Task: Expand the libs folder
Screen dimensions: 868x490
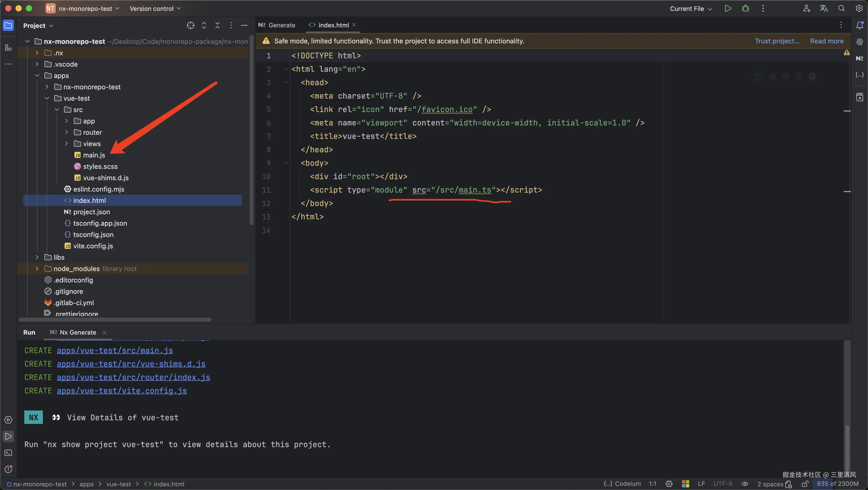Action: click(x=37, y=257)
